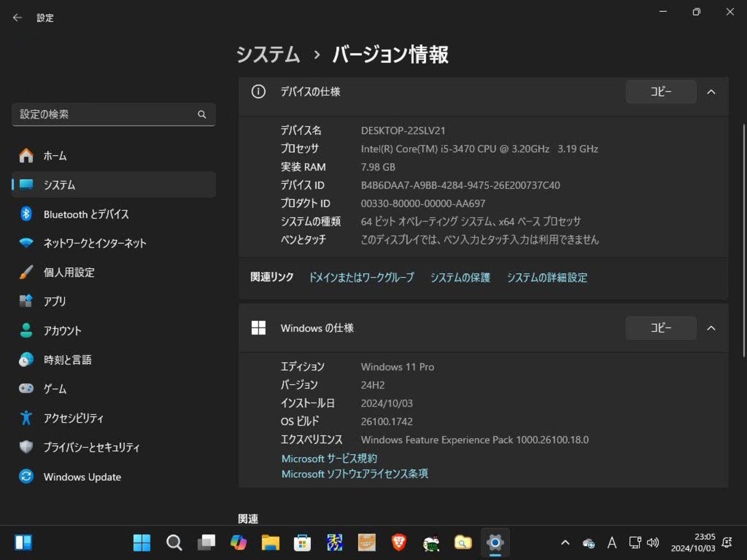Open Bluetooth とデバイス settings

pyautogui.click(x=113, y=214)
